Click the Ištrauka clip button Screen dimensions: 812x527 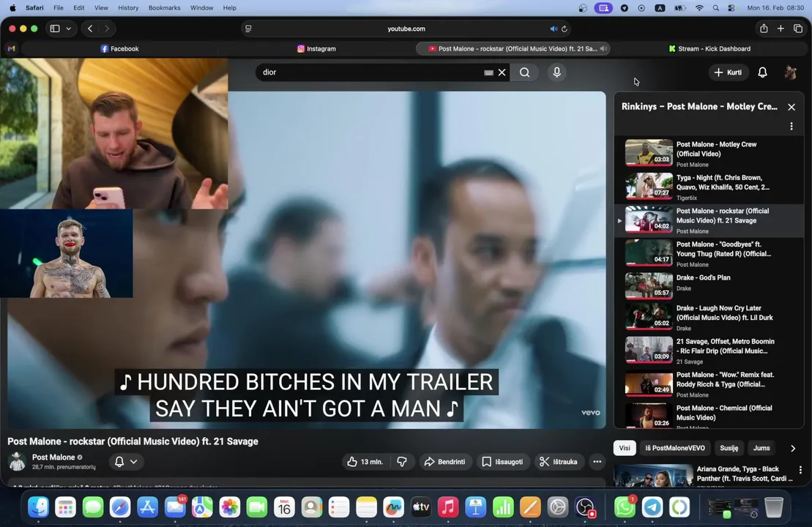click(559, 462)
